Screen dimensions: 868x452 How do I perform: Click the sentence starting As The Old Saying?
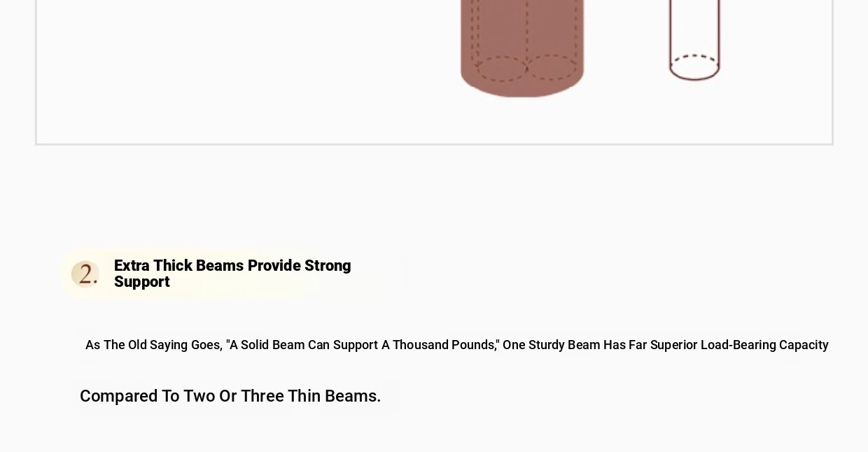[457, 345]
